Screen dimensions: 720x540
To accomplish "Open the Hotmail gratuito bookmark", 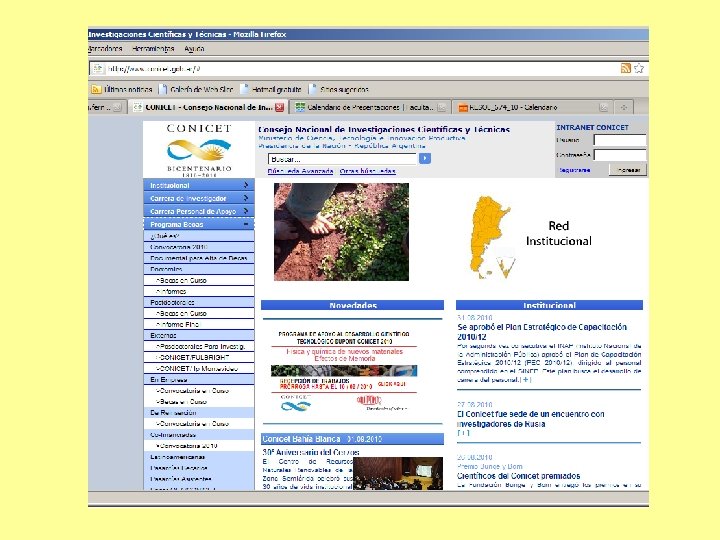I will click(271, 89).
